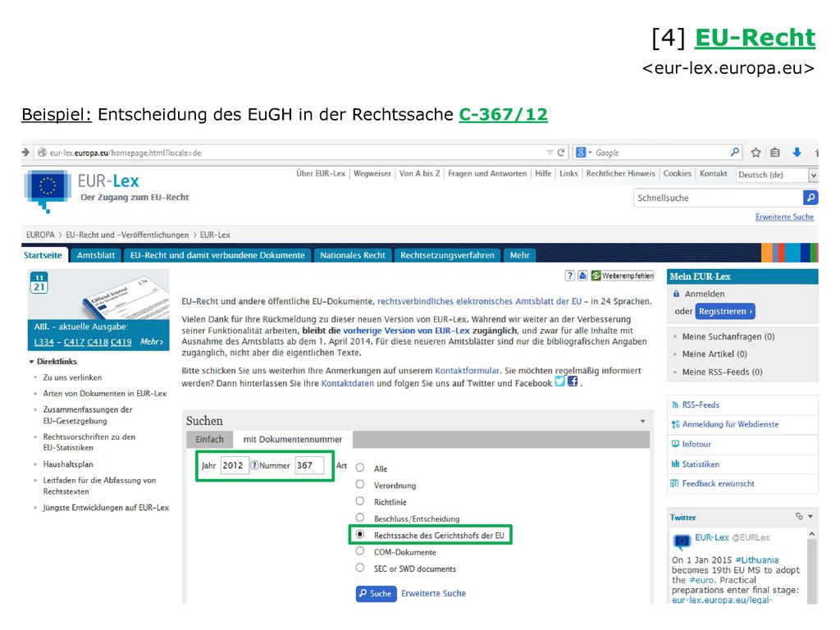Open the bookmarks list clipboard icon

click(x=774, y=153)
